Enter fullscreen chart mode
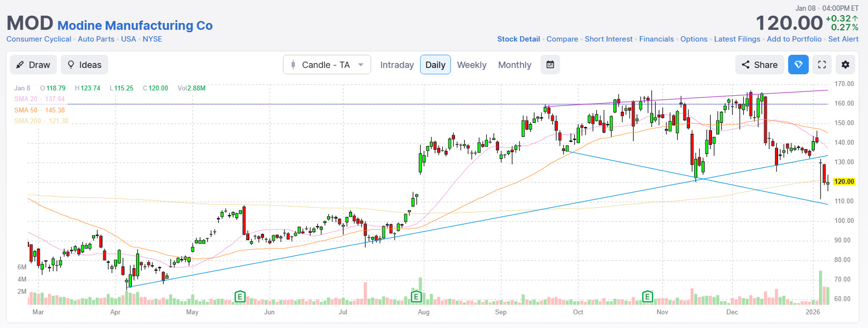 tap(822, 65)
